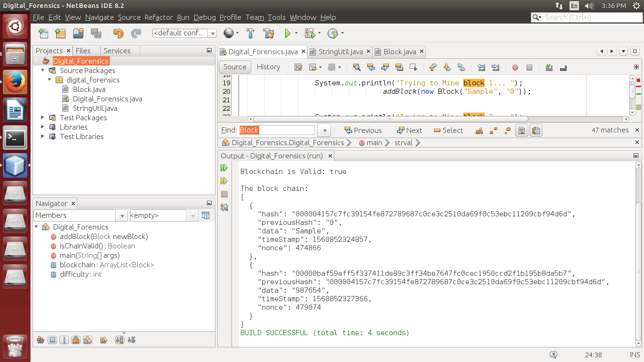Toggle Regular Expression in the Find bar

click(507, 131)
